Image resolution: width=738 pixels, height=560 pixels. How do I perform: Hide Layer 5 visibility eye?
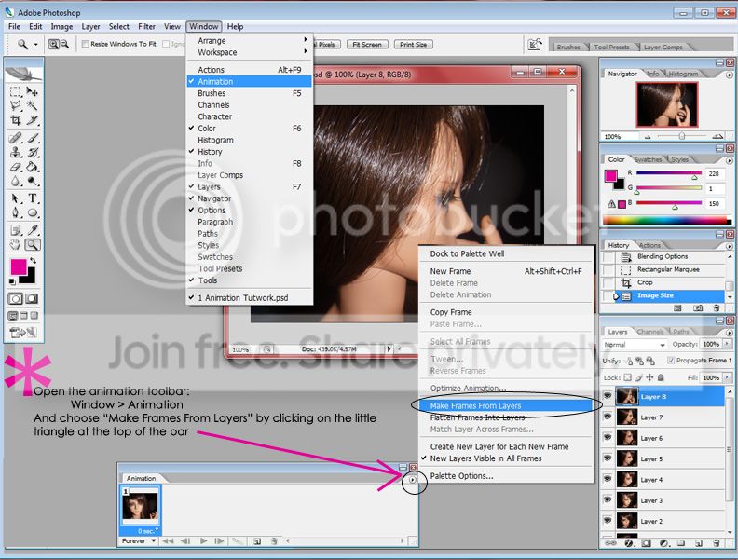[608, 458]
